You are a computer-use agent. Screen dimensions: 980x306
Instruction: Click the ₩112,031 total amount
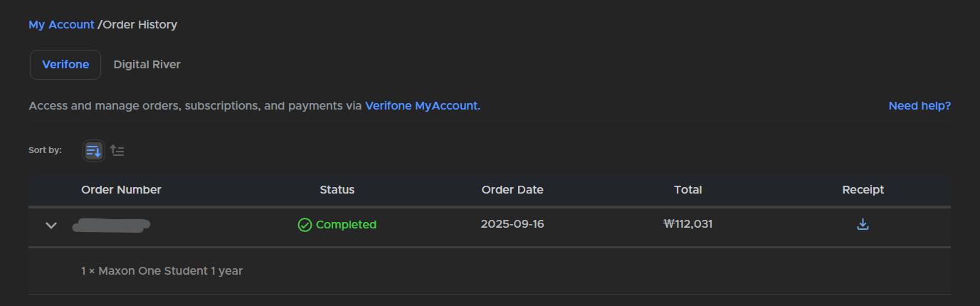(687, 224)
